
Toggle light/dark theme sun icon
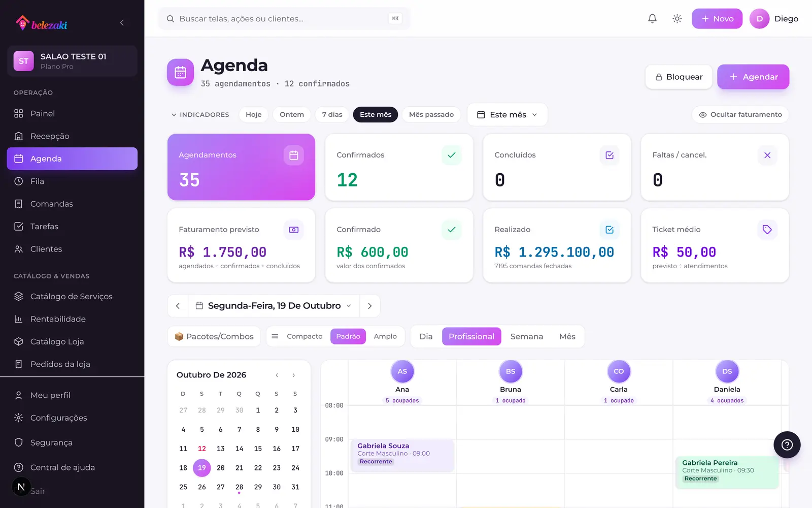[x=677, y=19]
